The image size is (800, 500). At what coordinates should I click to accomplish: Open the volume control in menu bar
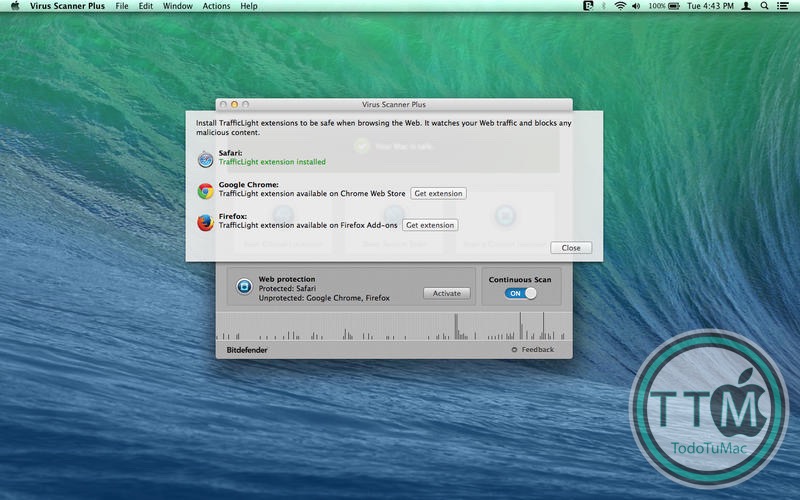click(x=636, y=6)
